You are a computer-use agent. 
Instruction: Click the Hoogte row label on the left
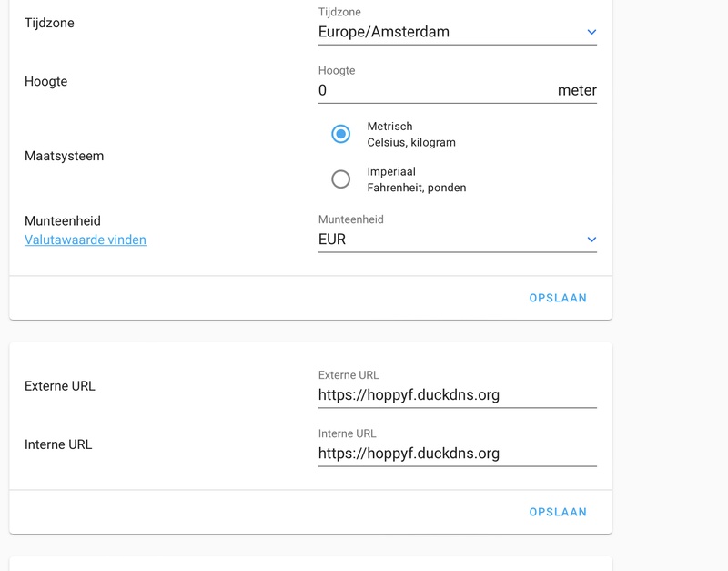click(46, 81)
